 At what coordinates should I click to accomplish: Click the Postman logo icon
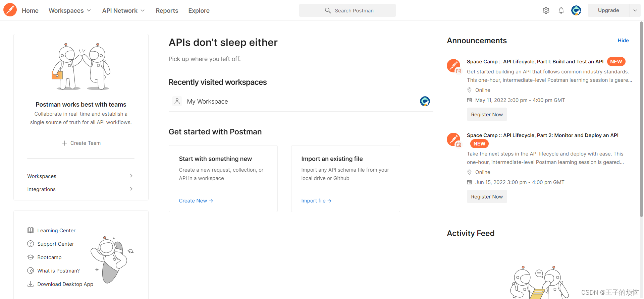coord(10,10)
